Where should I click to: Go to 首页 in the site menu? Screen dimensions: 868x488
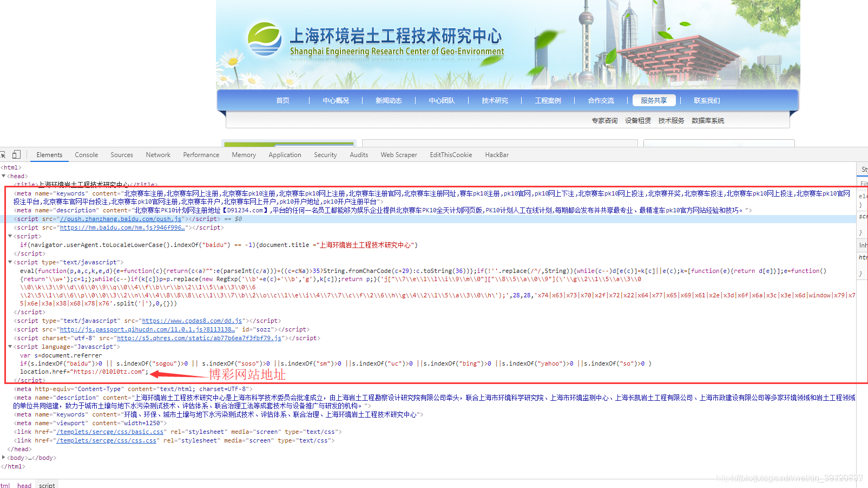click(x=282, y=101)
